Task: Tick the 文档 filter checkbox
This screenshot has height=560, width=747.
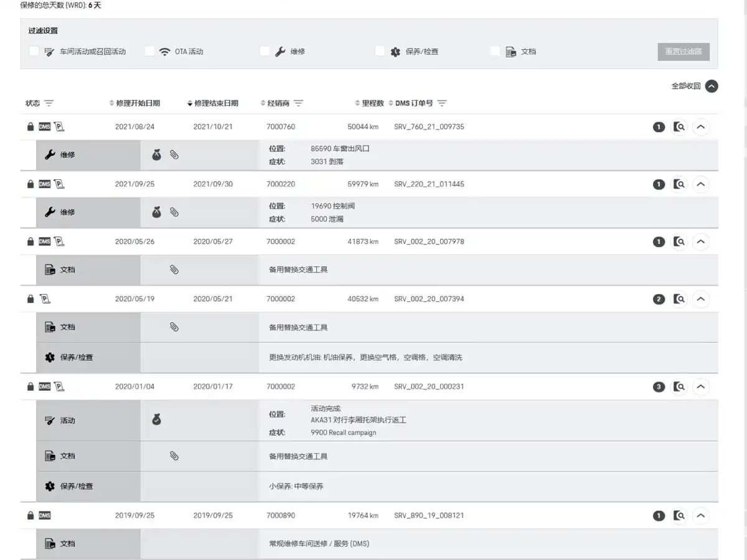Action: 496,52
